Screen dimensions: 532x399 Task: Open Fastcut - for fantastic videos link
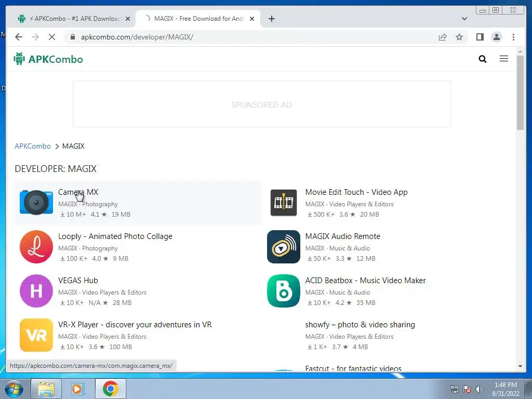pos(353,368)
